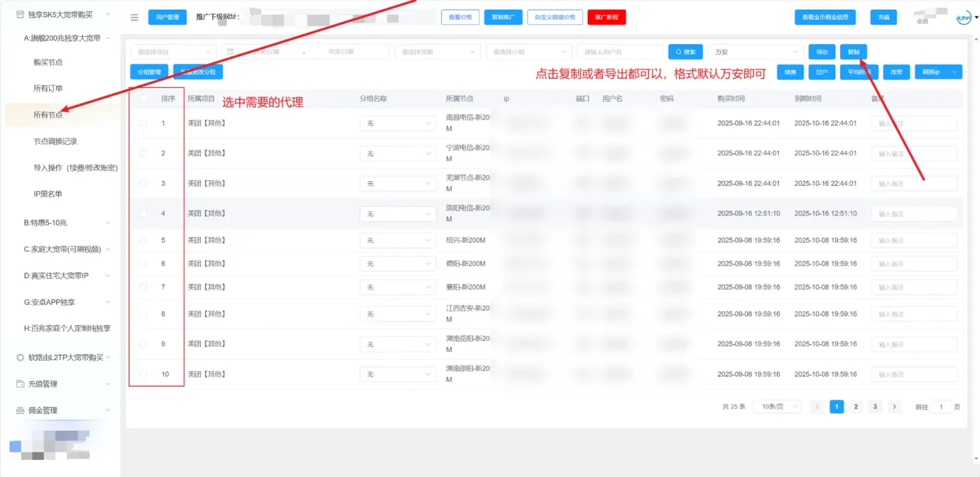Click the shop icon beside 独享SK5大宽带购买
980x477 pixels.
tap(20, 14)
